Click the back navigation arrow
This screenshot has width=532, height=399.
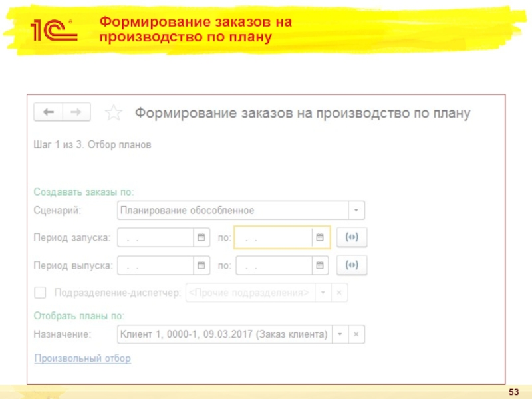coord(48,112)
